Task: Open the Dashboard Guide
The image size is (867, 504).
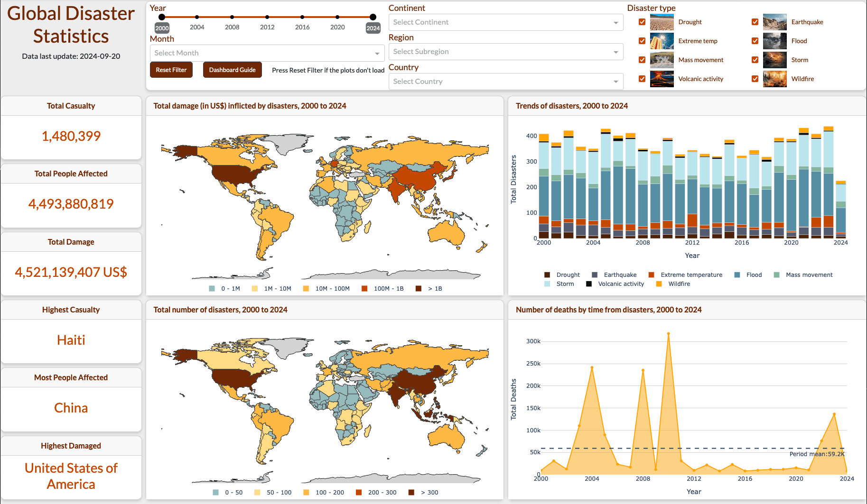Action: pos(233,70)
